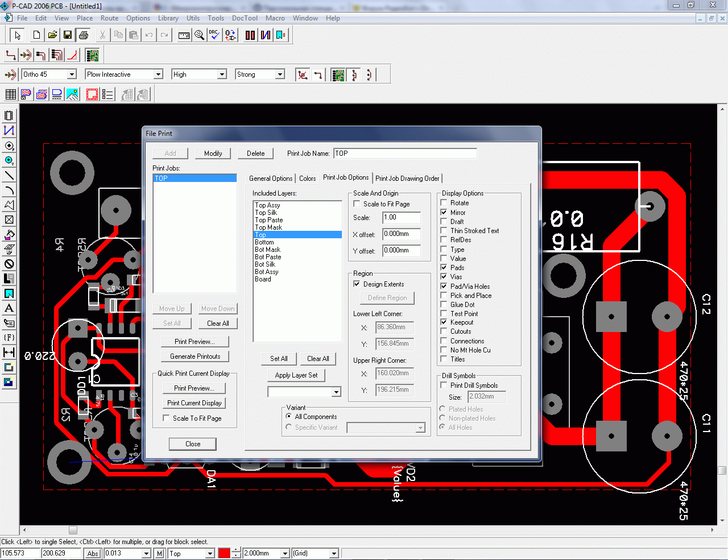
Task: Click the Print icon in main toolbar
Action: click(x=84, y=35)
